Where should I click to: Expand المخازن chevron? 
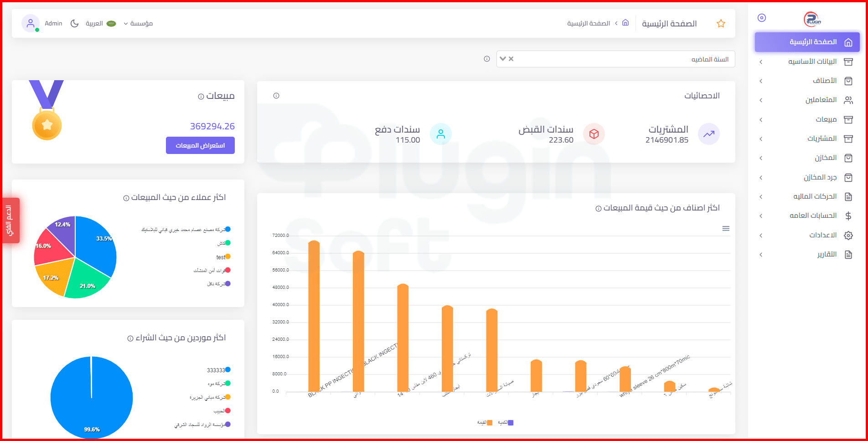point(761,158)
